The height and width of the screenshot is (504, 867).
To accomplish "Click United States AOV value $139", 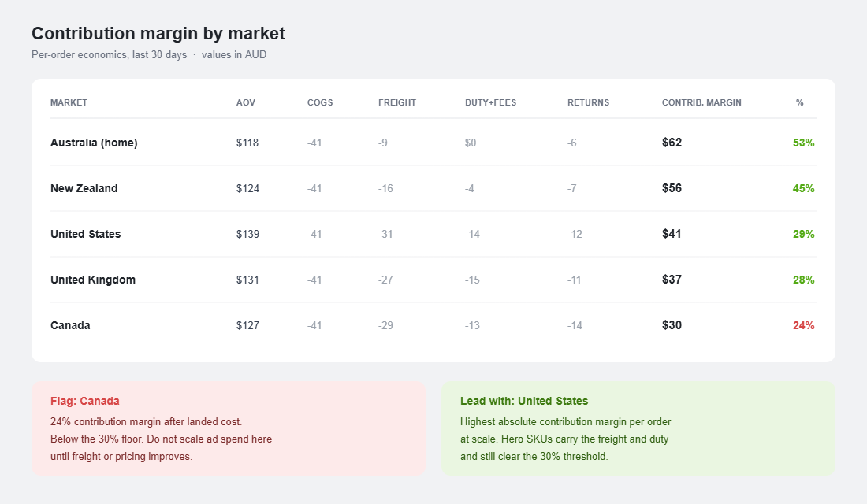I will pos(247,235).
